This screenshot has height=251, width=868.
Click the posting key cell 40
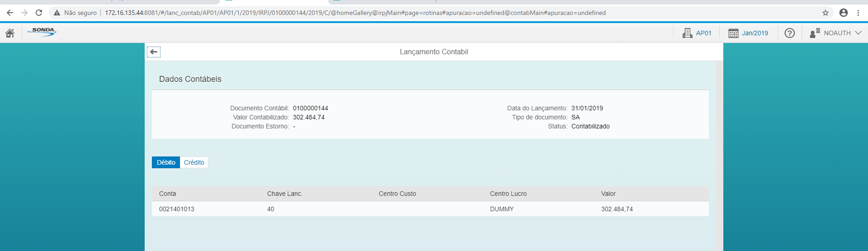coord(271,209)
